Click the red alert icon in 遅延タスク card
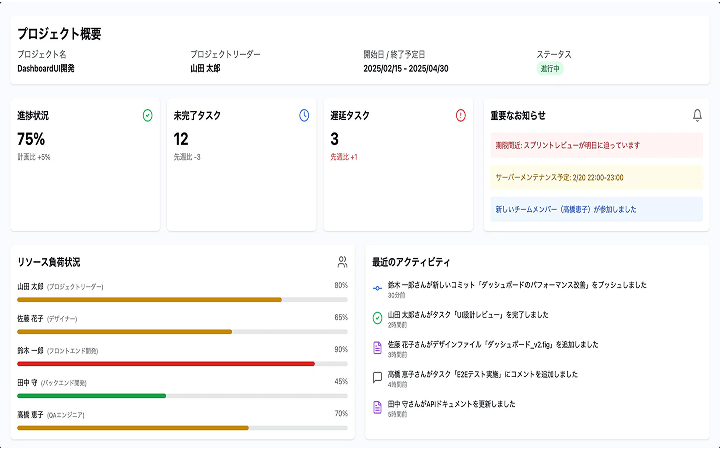Screen dimensions: 720x450 (461, 115)
